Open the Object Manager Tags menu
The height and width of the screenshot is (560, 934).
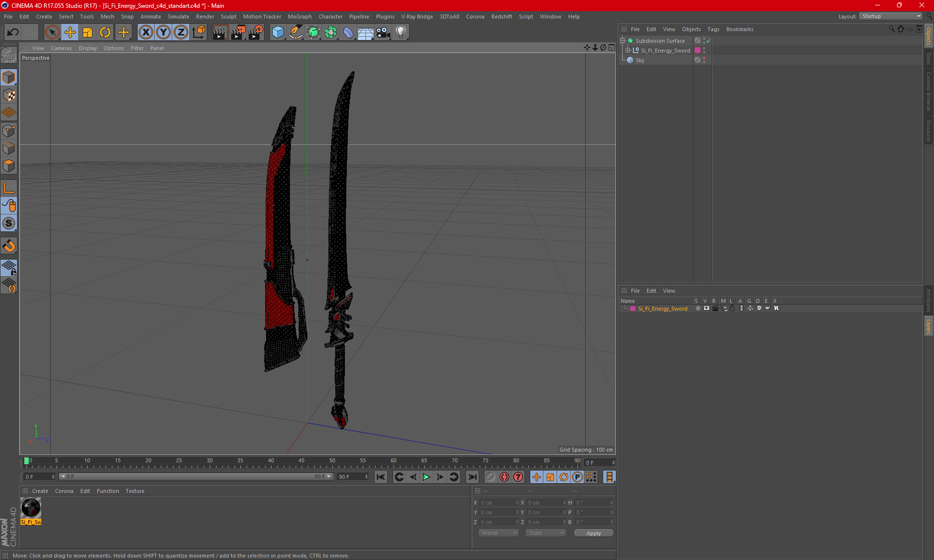713,29
